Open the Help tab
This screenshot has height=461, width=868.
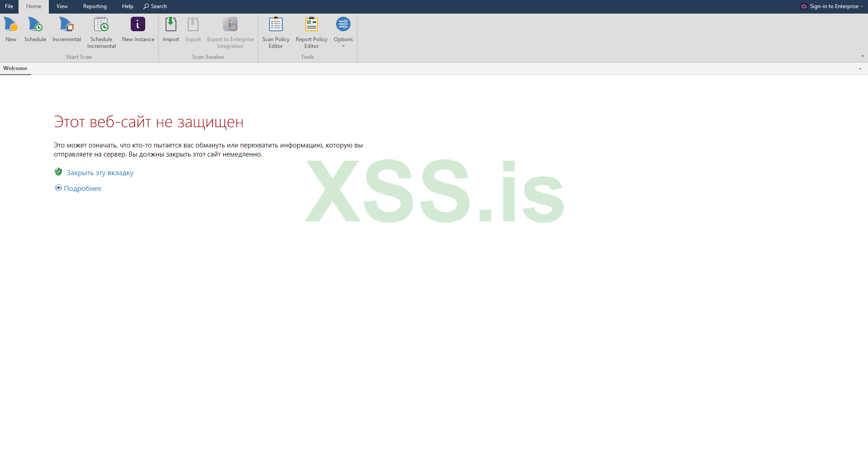coord(128,6)
